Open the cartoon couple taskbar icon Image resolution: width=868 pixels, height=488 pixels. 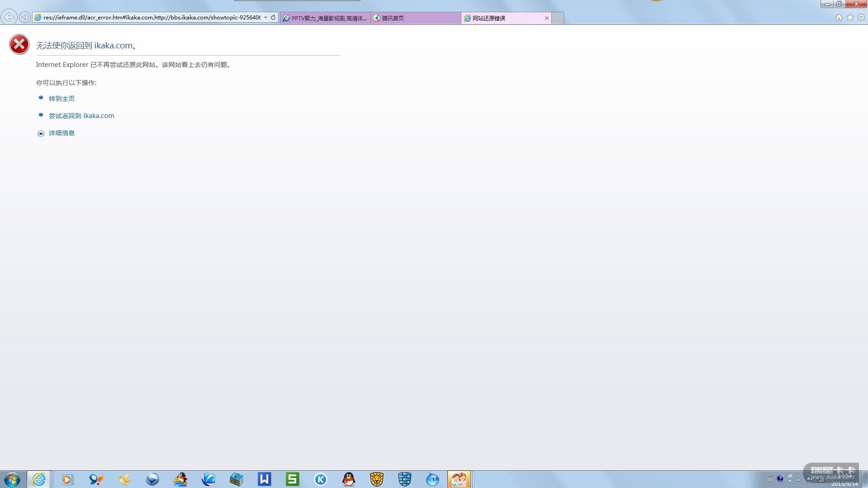[x=459, y=479]
